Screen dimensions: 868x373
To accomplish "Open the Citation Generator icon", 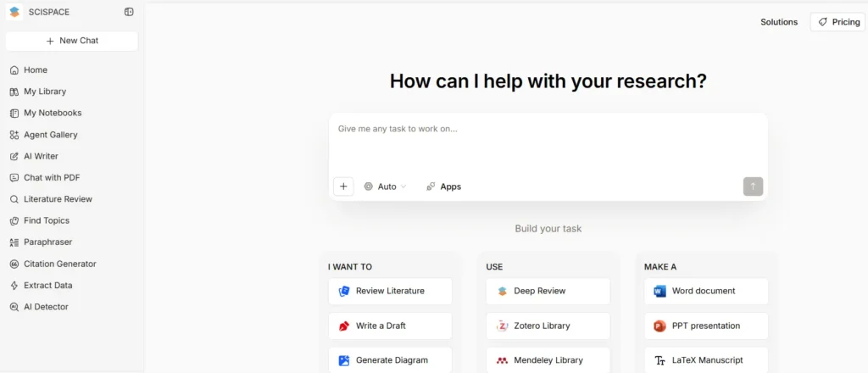I will pyautogui.click(x=14, y=264).
